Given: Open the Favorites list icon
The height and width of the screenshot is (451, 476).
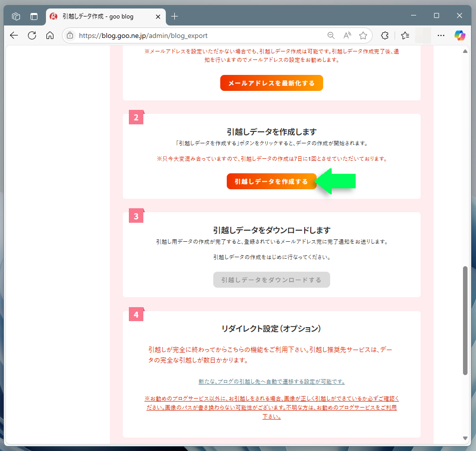Looking at the screenshot, I should click(405, 35).
